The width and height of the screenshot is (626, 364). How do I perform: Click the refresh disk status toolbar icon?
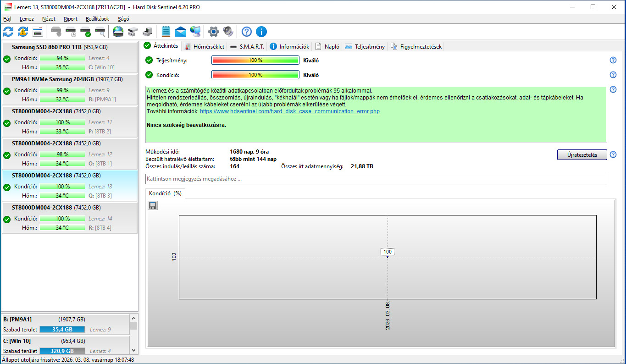pos(8,32)
